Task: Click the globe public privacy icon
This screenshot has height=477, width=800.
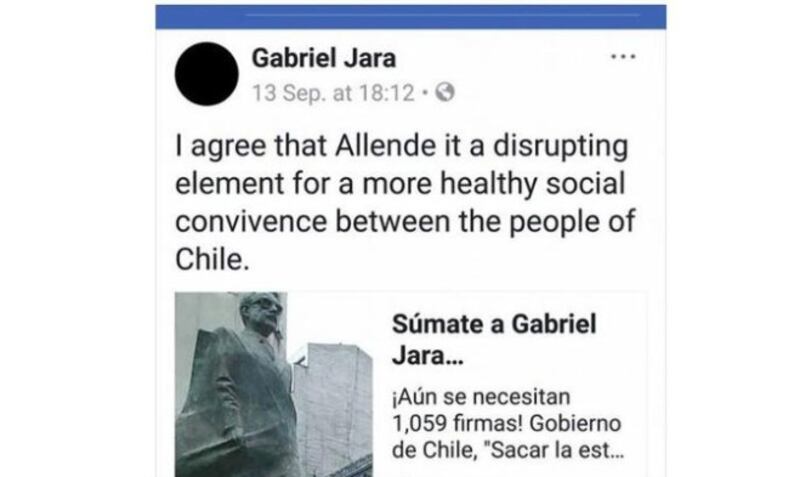Action: click(x=445, y=92)
